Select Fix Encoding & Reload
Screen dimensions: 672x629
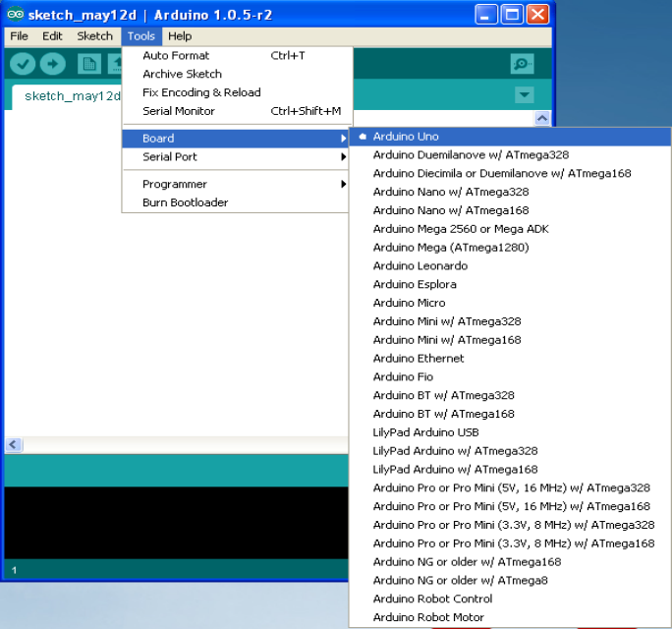point(237,92)
